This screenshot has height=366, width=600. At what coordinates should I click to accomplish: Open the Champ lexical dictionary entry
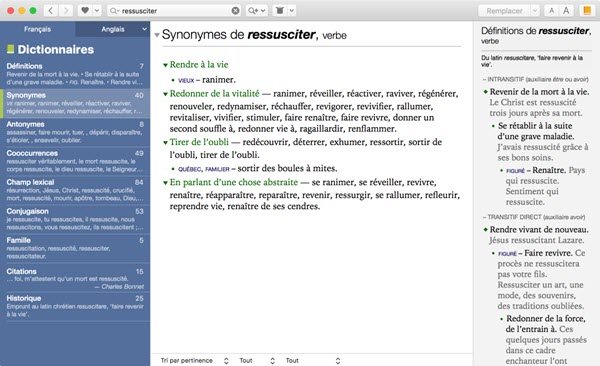[x=75, y=190]
